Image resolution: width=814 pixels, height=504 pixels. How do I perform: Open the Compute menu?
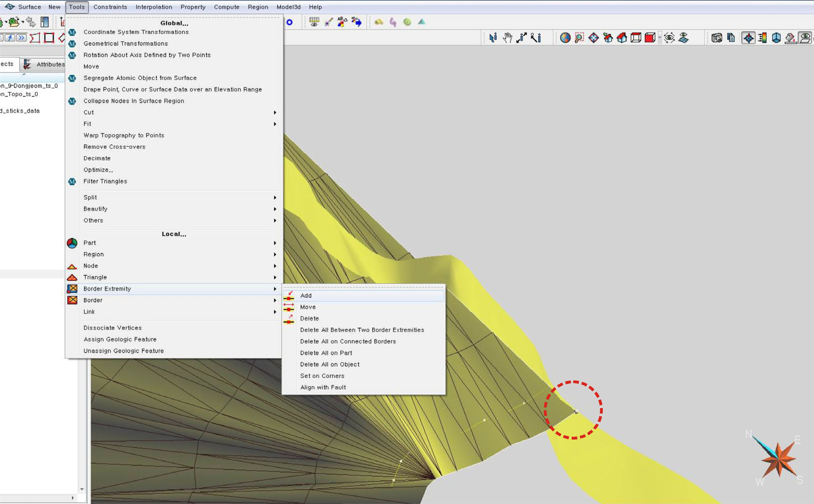226,7
